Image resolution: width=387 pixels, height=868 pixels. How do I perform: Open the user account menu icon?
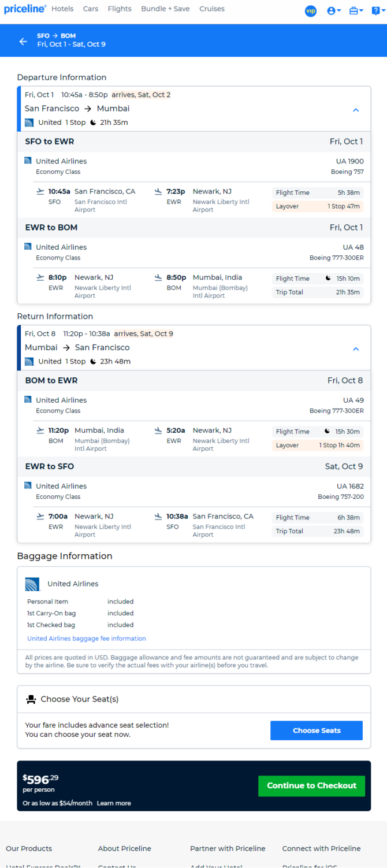[x=334, y=11]
